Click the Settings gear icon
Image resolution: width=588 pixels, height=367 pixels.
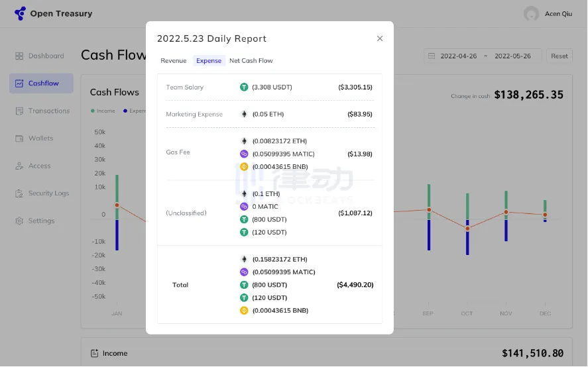(x=19, y=221)
